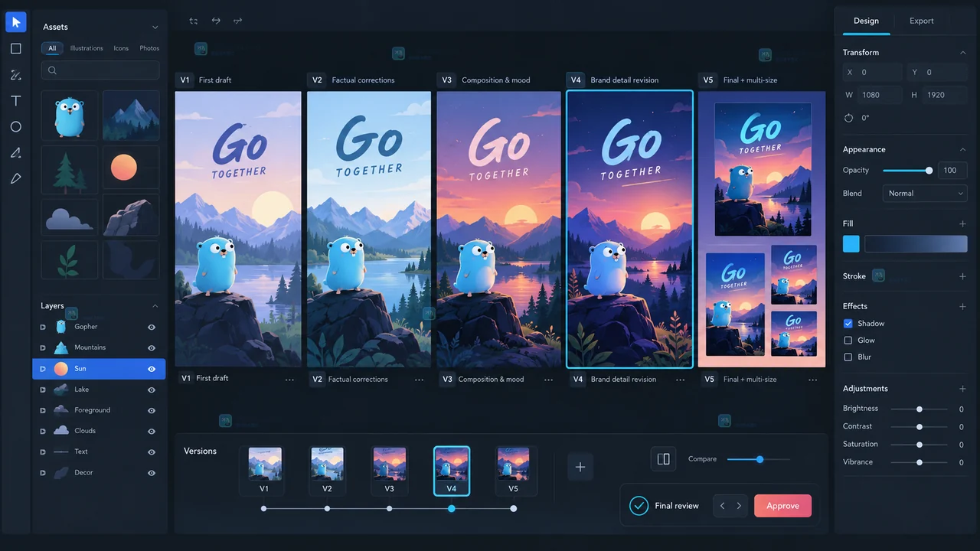Screen dimensions: 980x551
Task: Choose the Rectangle shape tool
Action: [16, 48]
